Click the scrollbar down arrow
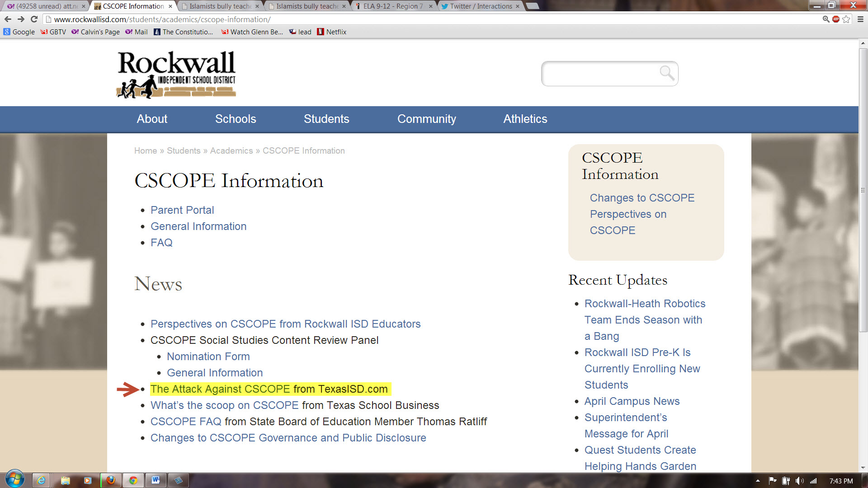868x488 pixels. [x=863, y=468]
